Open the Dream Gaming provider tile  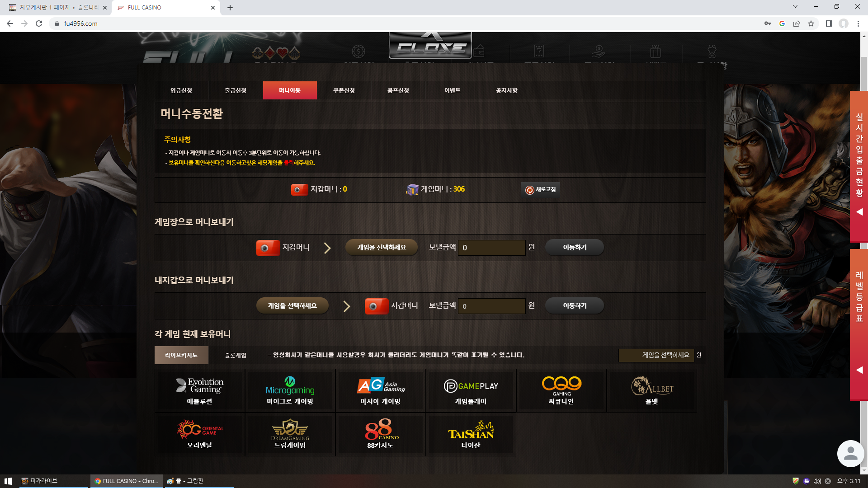pos(290,435)
